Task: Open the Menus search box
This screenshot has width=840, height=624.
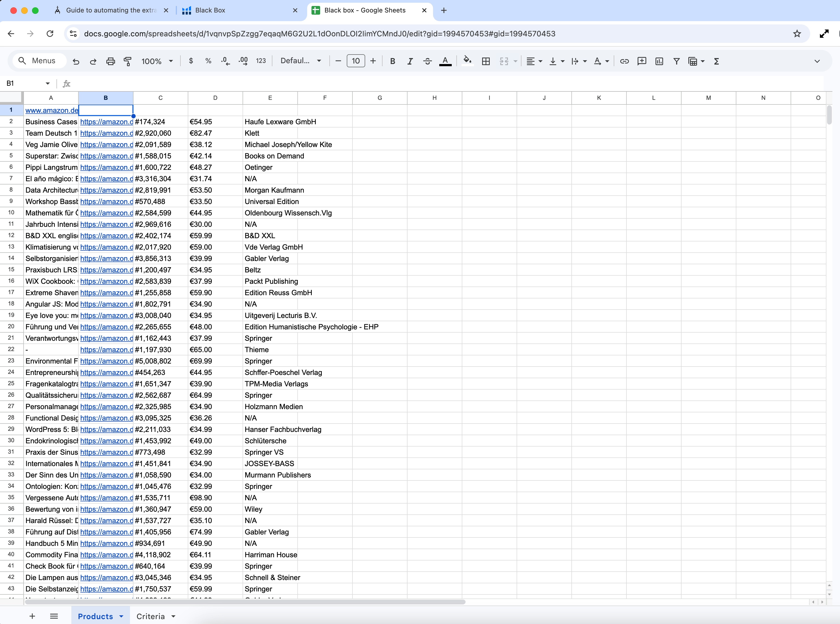Action: point(39,61)
